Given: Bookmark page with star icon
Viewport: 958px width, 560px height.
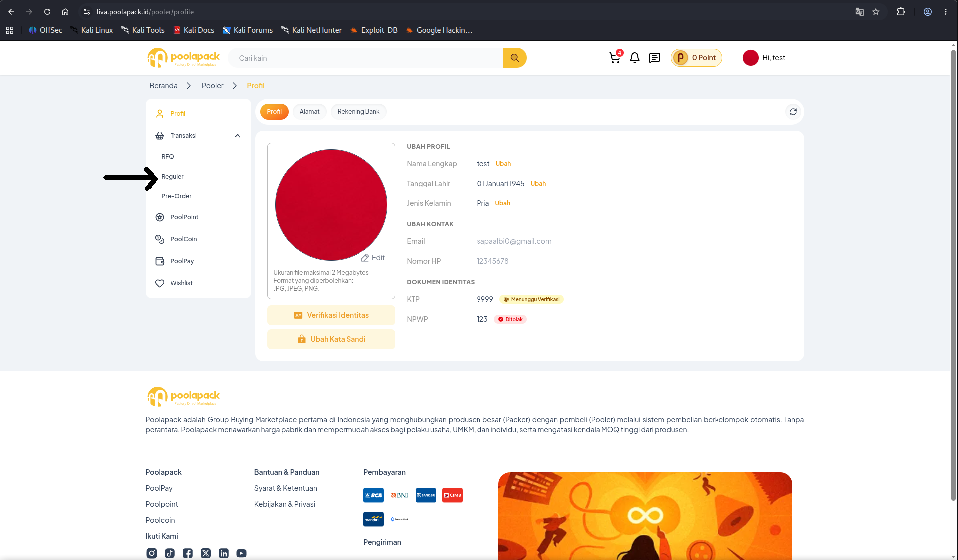Looking at the screenshot, I should tap(876, 12).
